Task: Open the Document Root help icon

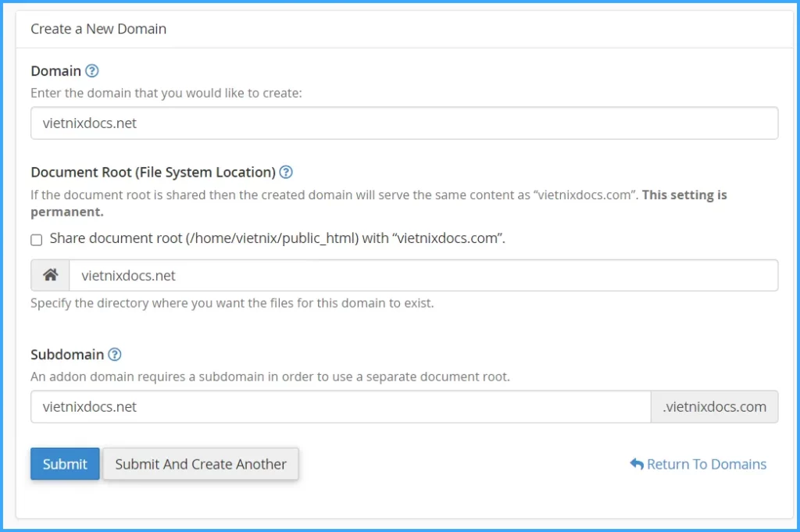Action: 286,172
